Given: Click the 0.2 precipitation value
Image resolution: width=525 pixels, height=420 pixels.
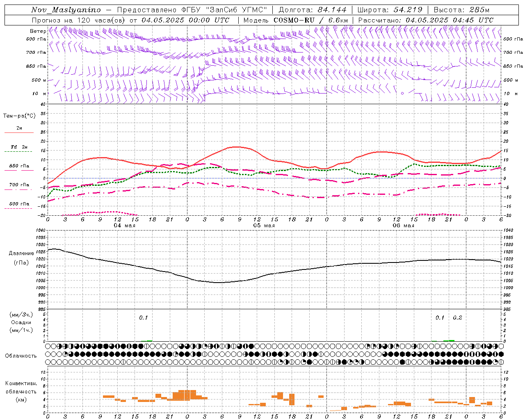Looking at the screenshot, I should [457, 318].
